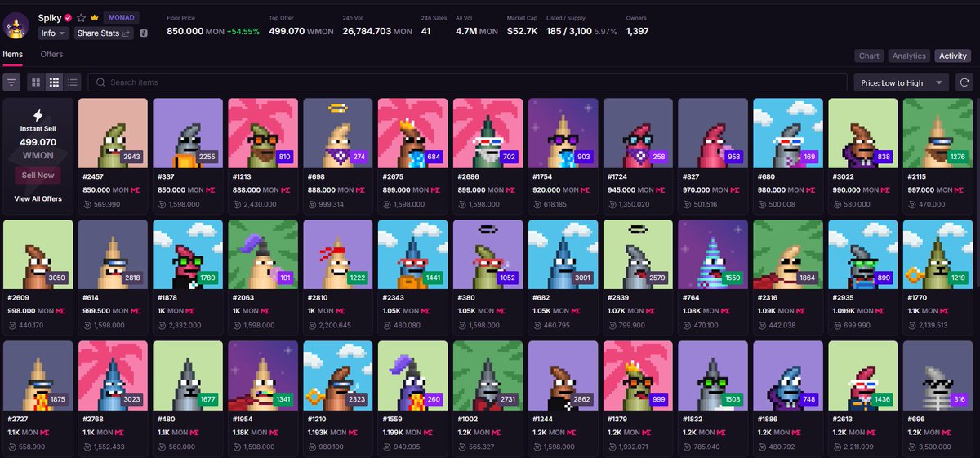Favorite the Spiky collection with star
This screenshot has width=980, height=458.
point(81,17)
